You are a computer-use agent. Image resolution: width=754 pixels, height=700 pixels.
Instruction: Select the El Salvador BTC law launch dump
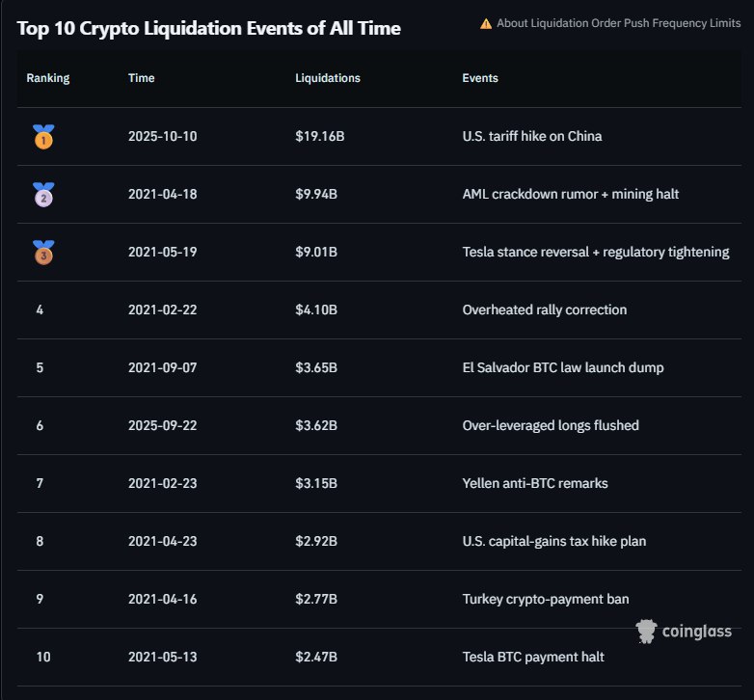[563, 368]
